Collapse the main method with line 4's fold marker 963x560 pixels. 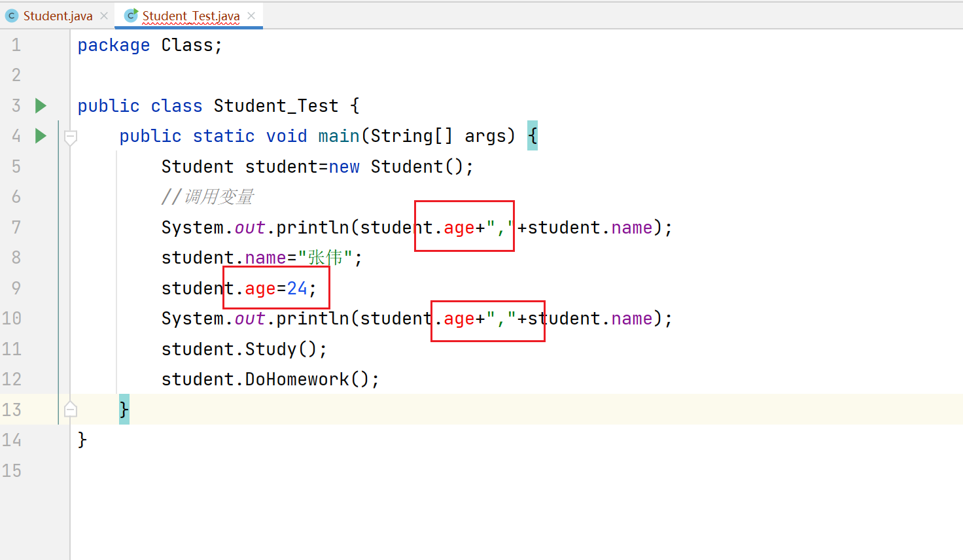[71, 137]
